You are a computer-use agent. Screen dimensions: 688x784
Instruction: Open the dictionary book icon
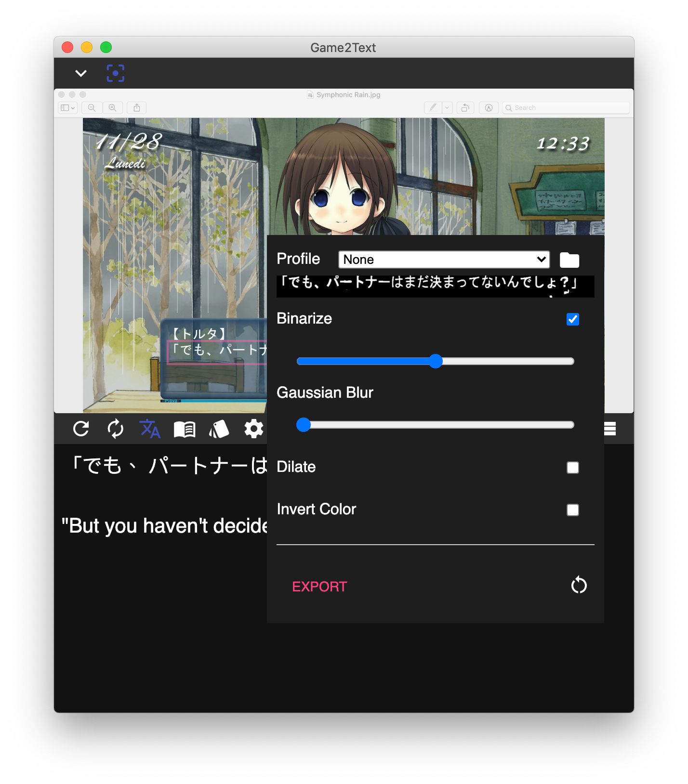pos(185,429)
